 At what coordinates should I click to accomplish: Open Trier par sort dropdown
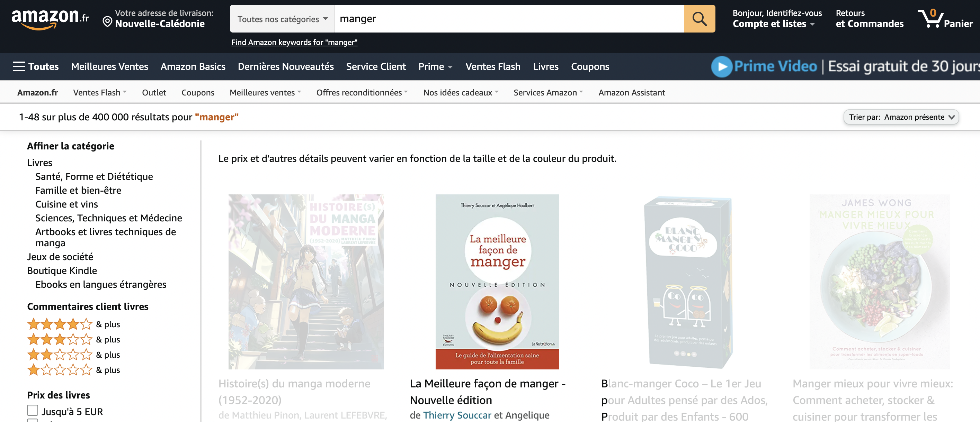click(x=901, y=117)
